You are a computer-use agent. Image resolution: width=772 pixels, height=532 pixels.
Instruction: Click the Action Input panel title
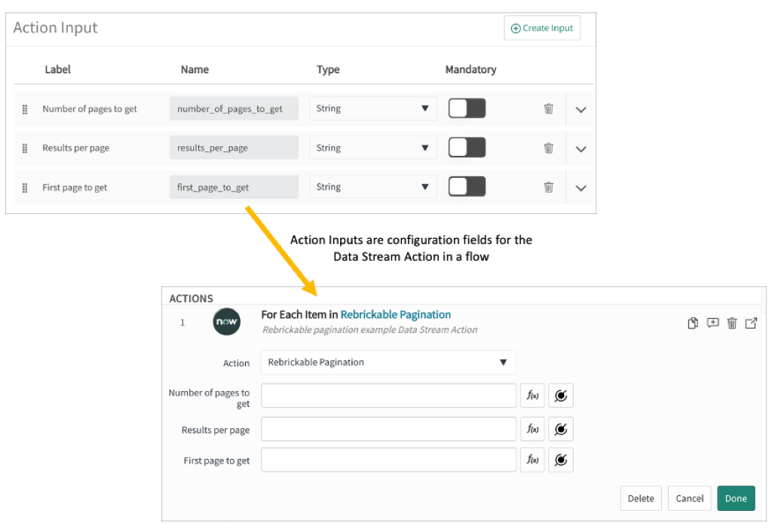[x=56, y=28]
